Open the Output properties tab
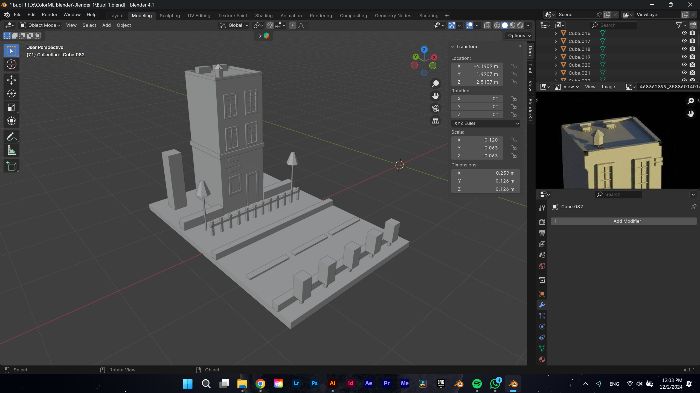Screen dimensions: 700x393 (x=542, y=233)
